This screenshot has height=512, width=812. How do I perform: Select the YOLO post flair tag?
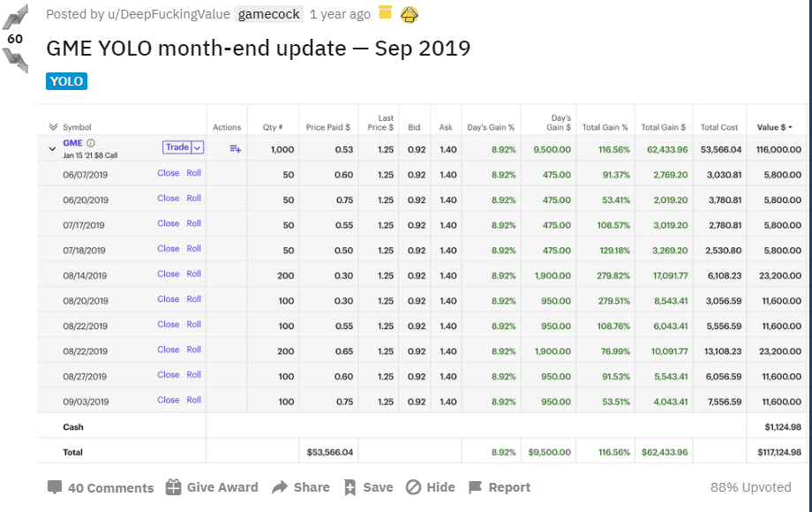click(66, 81)
